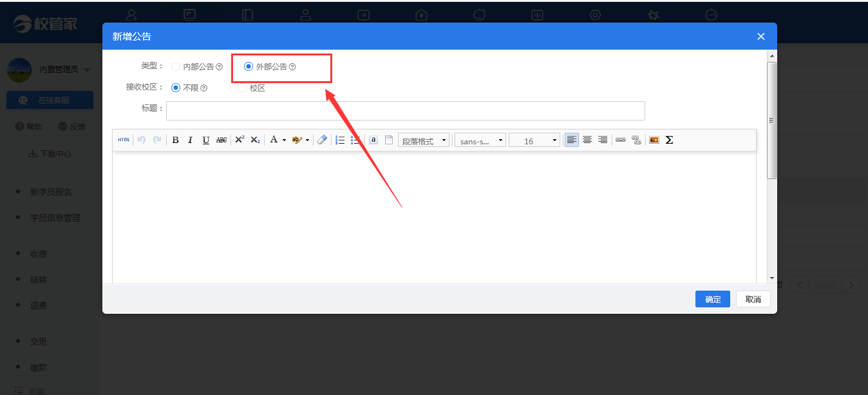Insert an image into the editor
The height and width of the screenshot is (395, 868).
654,140
